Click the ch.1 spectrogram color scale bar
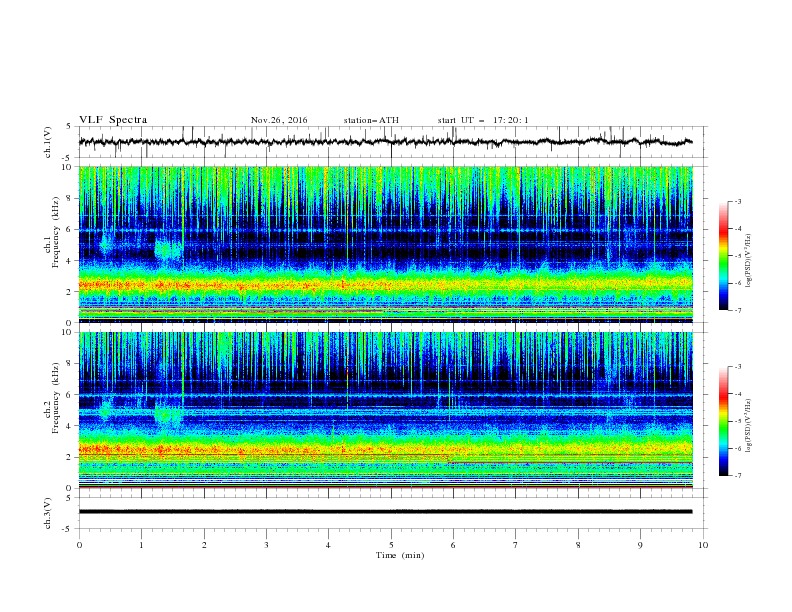The height and width of the screenshot is (612, 792). (x=723, y=256)
